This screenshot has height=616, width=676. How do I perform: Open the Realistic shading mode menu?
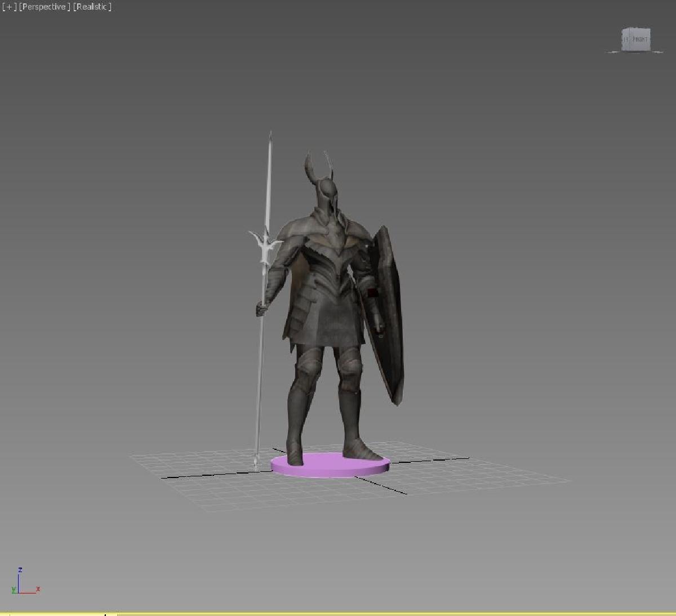[92, 7]
